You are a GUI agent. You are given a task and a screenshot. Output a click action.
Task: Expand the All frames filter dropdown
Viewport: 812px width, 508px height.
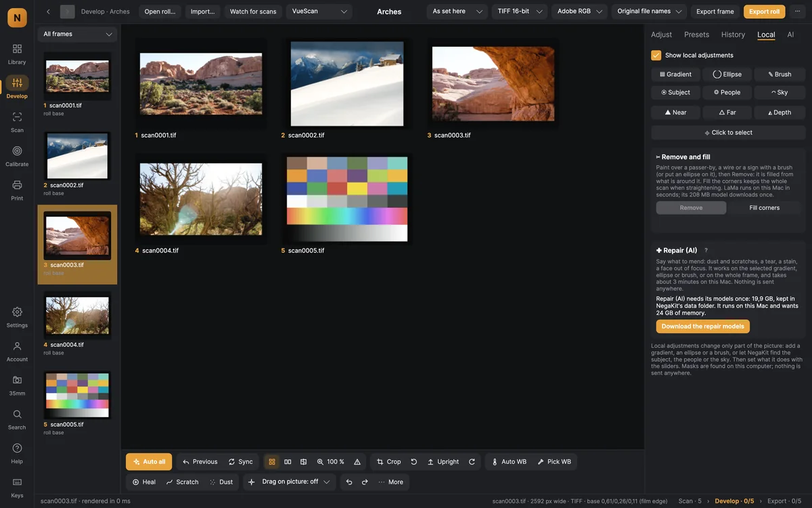77,34
